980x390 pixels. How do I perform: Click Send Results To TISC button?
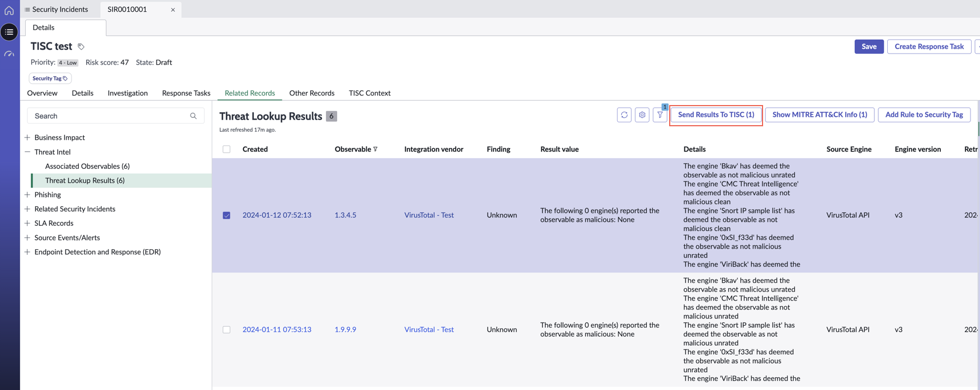(716, 115)
